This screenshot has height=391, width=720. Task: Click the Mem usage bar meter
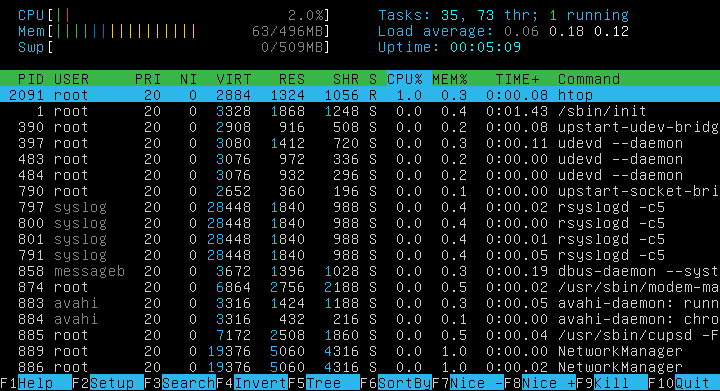pyautogui.click(x=174, y=31)
